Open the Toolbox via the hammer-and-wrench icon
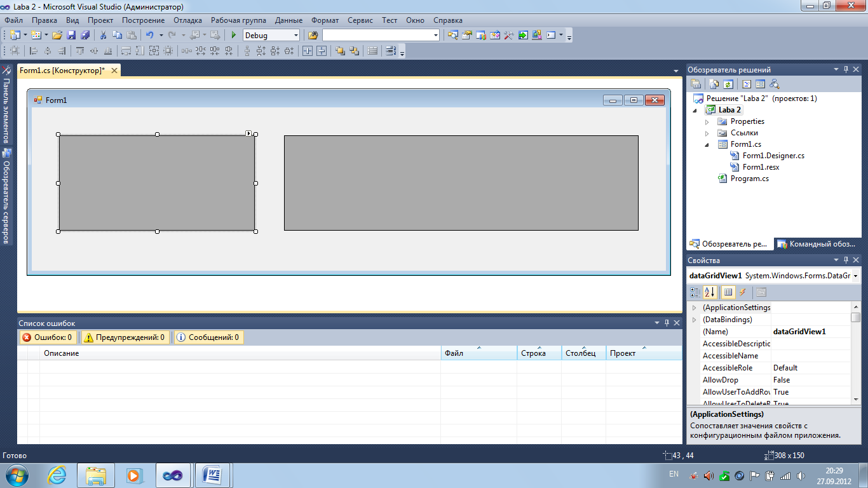Image resolution: width=868 pixels, height=488 pixels. click(509, 36)
